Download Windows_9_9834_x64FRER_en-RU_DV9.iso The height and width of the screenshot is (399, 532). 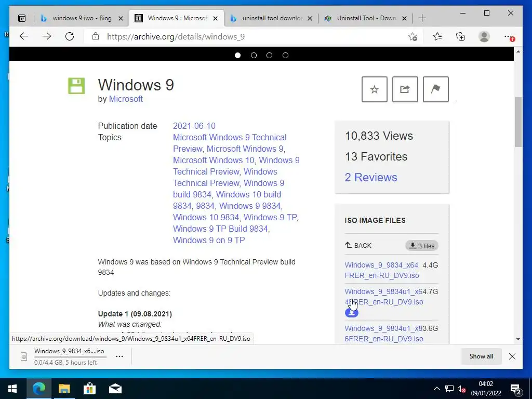click(382, 270)
